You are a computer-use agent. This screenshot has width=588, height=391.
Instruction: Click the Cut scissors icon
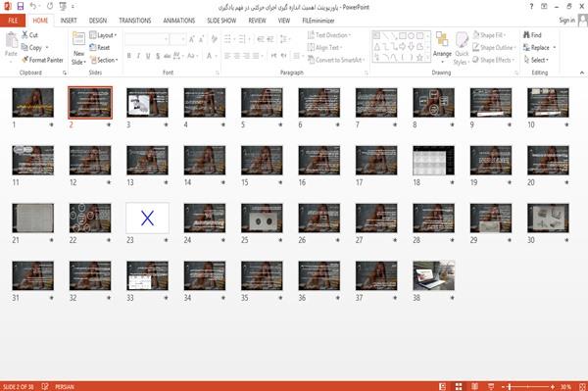(x=25, y=35)
